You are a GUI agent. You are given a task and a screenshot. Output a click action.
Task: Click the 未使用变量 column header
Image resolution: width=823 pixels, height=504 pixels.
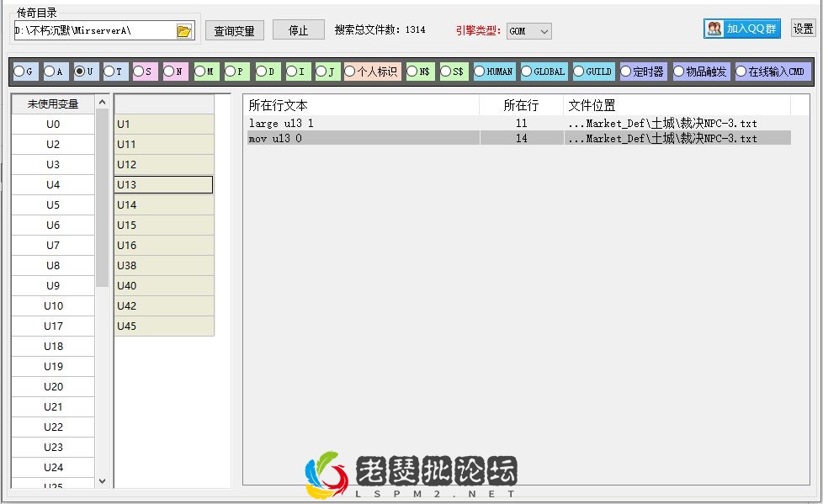pyautogui.click(x=53, y=104)
